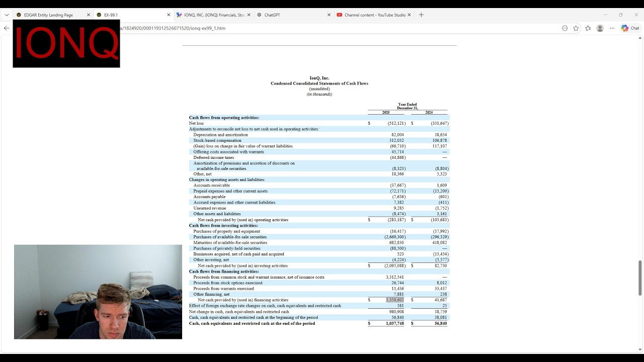Click the 'Unearned revenue' row label
The height and width of the screenshot is (362, 644).
click(x=210, y=208)
